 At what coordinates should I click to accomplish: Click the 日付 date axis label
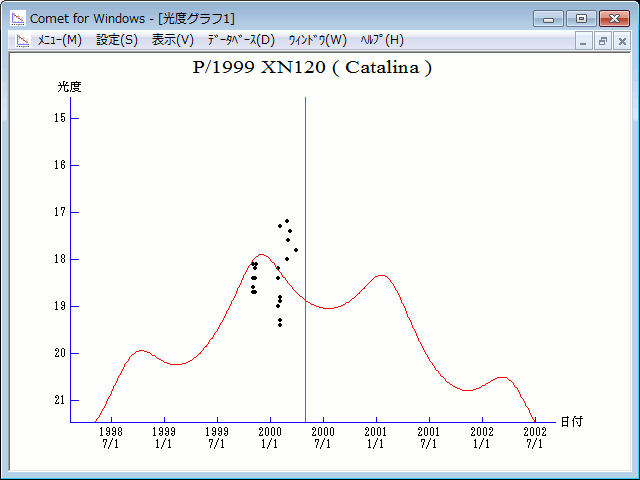[x=571, y=421]
